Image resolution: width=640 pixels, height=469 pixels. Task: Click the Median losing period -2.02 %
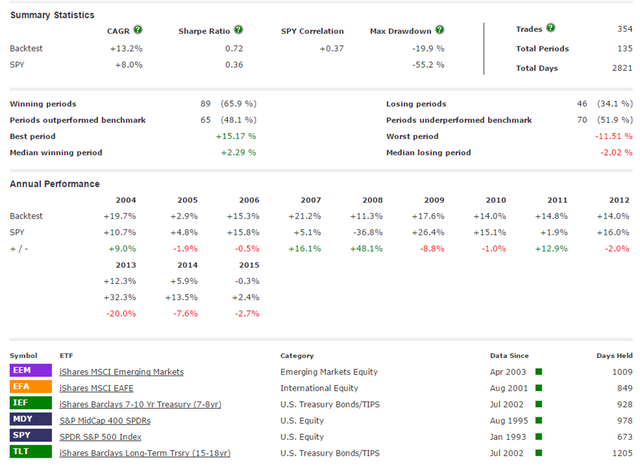click(x=616, y=153)
